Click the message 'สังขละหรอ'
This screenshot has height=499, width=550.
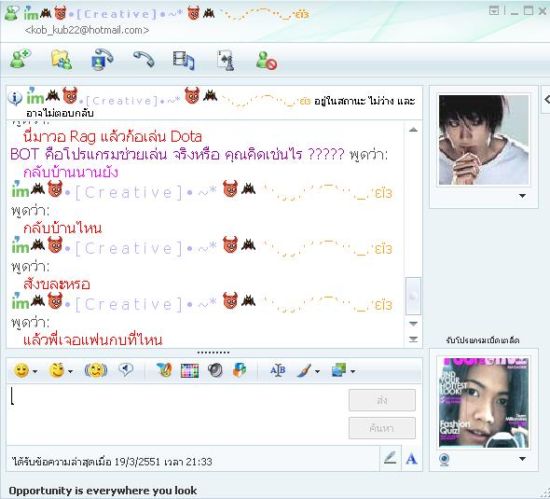56,284
